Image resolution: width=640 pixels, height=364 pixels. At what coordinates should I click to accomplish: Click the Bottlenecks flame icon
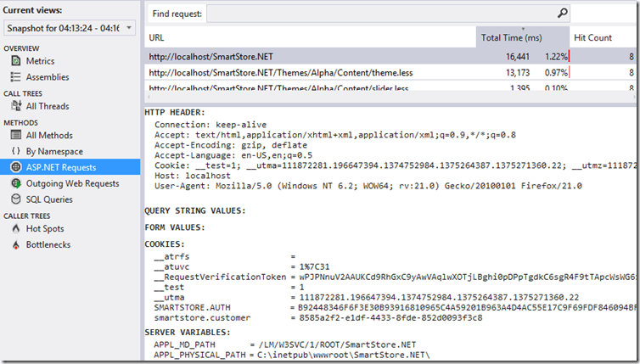tap(16, 244)
